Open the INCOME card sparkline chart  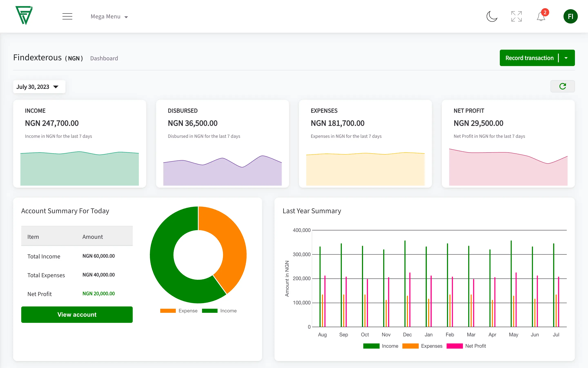[79, 168]
